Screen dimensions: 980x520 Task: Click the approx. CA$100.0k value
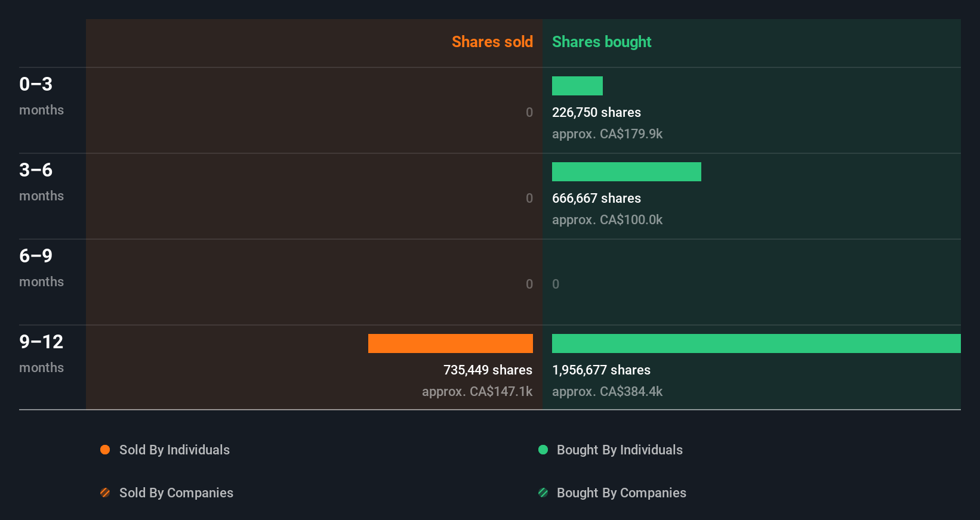(607, 220)
